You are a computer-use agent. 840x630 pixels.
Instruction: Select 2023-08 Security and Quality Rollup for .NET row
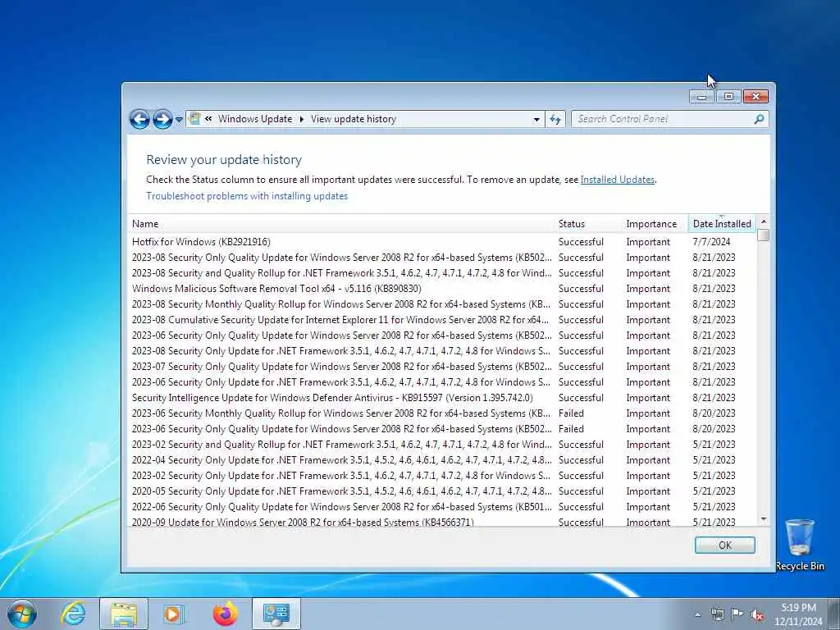pos(442,272)
